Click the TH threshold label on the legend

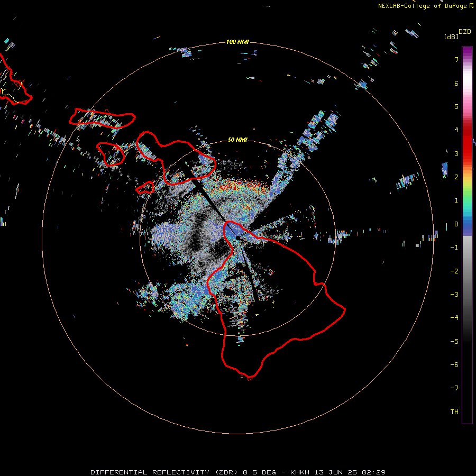pos(454,412)
